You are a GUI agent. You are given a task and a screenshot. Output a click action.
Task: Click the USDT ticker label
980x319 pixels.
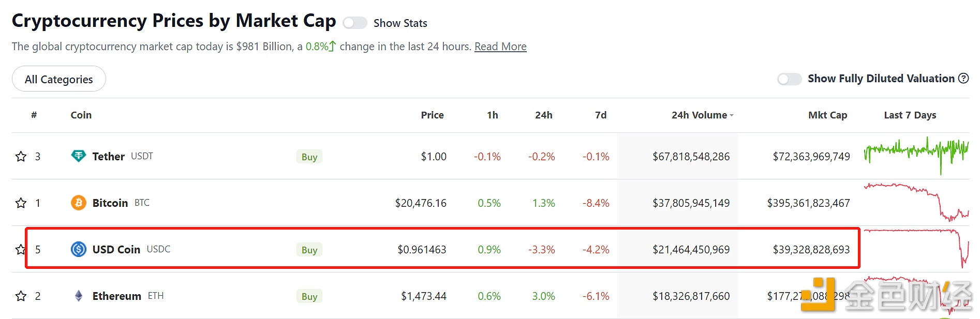click(142, 156)
